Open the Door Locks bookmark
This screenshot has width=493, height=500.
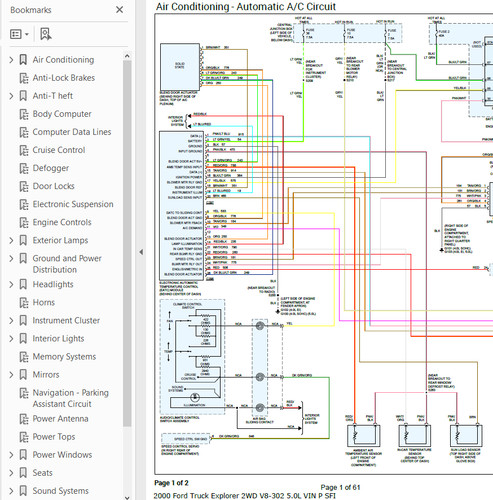click(53, 186)
